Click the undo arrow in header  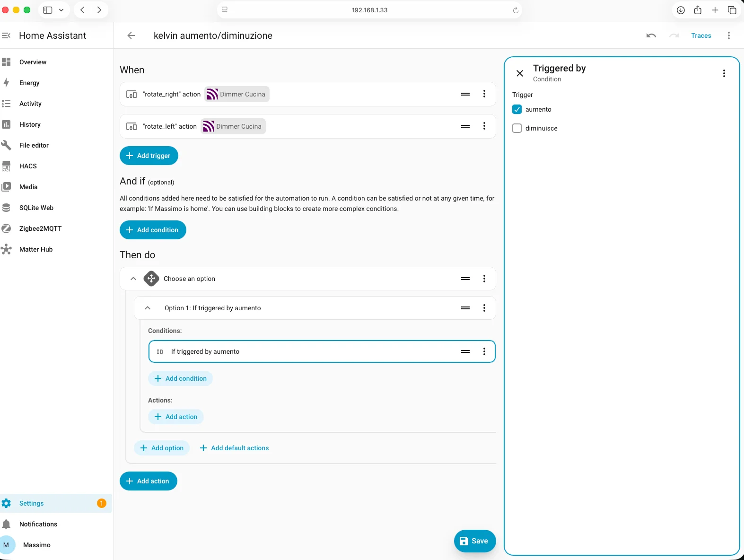(x=651, y=35)
